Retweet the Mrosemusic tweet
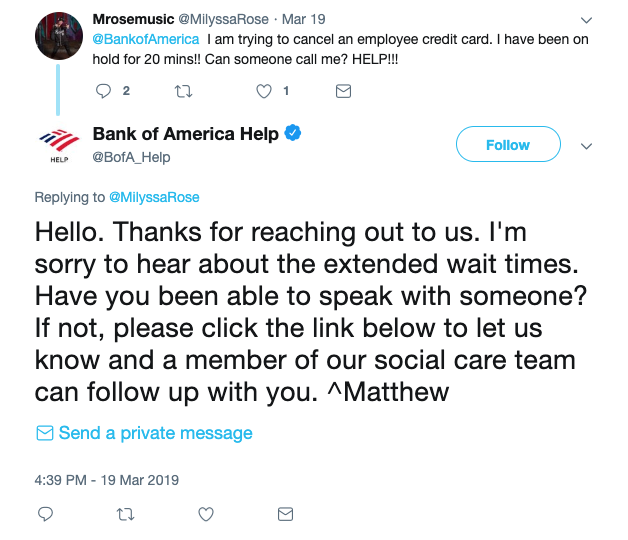628x540 pixels. (184, 92)
